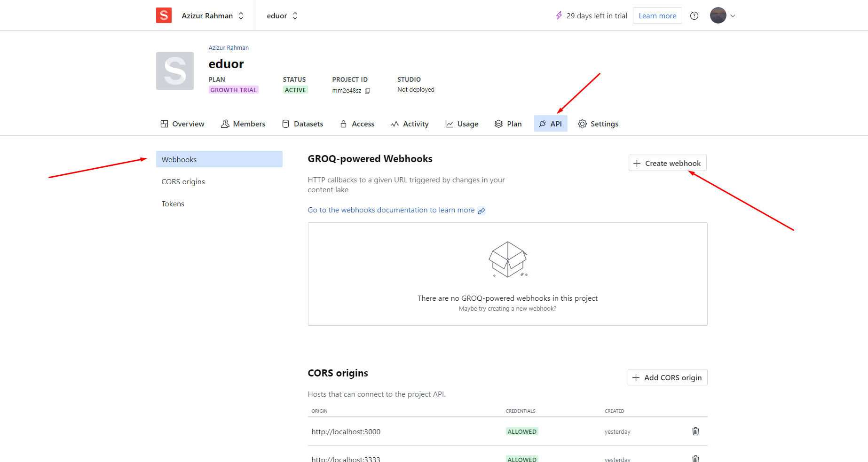
Task: Open the user avatar account menu
Action: point(722,16)
